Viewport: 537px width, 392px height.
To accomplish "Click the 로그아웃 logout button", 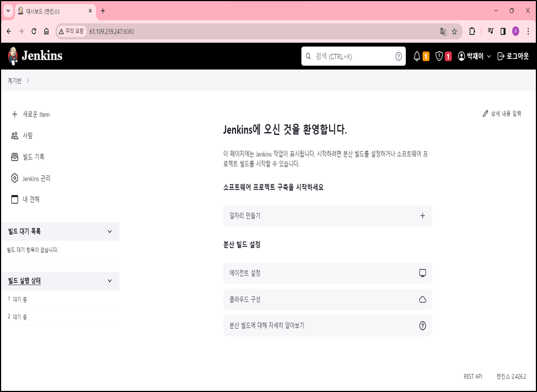I will pyautogui.click(x=513, y=57).
